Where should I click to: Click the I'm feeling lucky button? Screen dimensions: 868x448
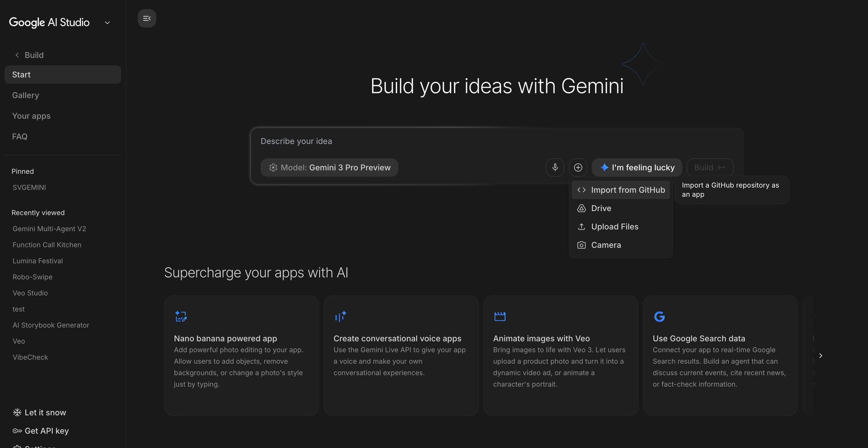coord(636,167)
